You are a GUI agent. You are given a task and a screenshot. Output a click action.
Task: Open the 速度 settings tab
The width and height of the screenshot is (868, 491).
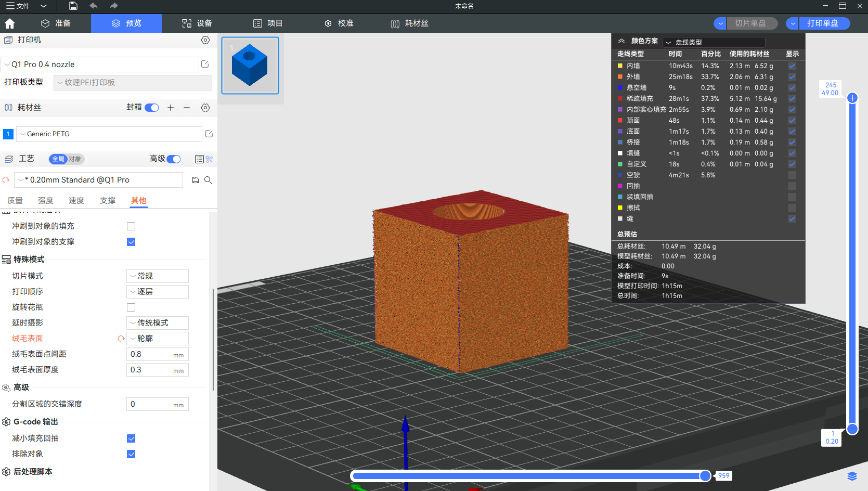(x=76, y=201)
